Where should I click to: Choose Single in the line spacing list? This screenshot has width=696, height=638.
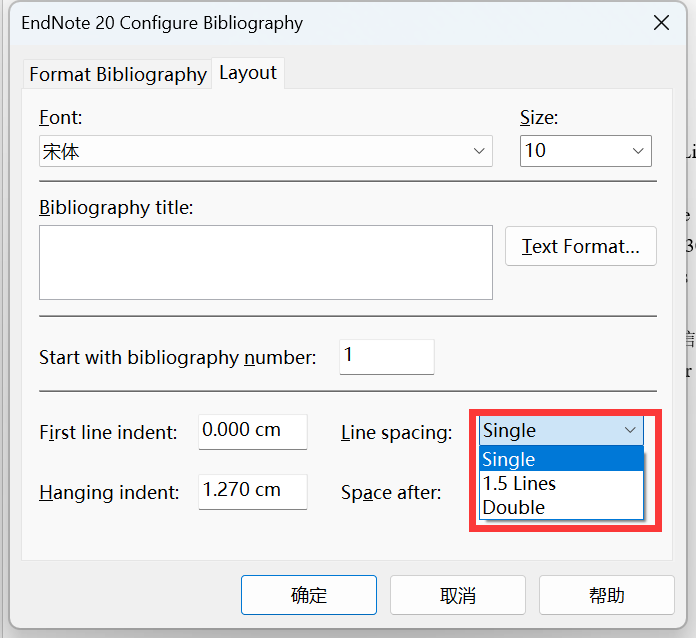pos(561,459)
